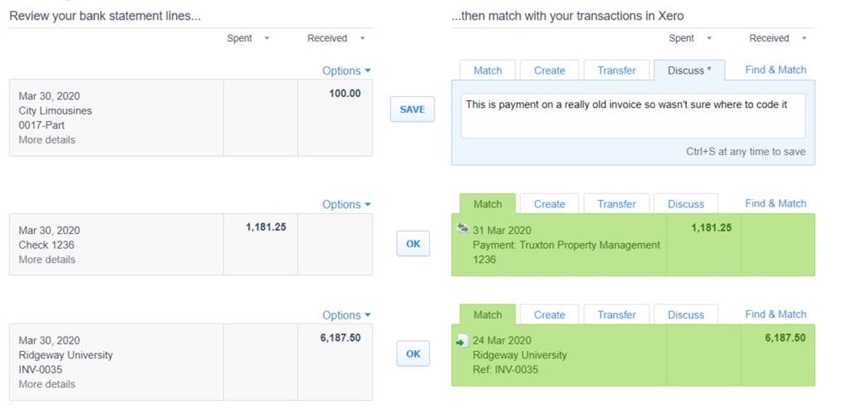Open Options dropdown for Check 1236 line
The image size is (850, 414).
coord(346,204)
